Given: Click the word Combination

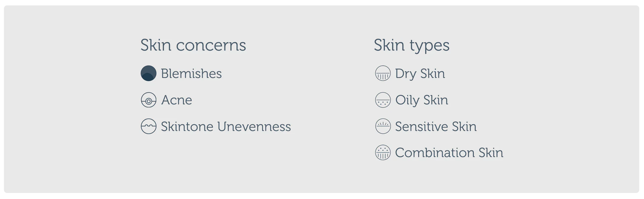Looking at the screenshot, I should [435, 152].
